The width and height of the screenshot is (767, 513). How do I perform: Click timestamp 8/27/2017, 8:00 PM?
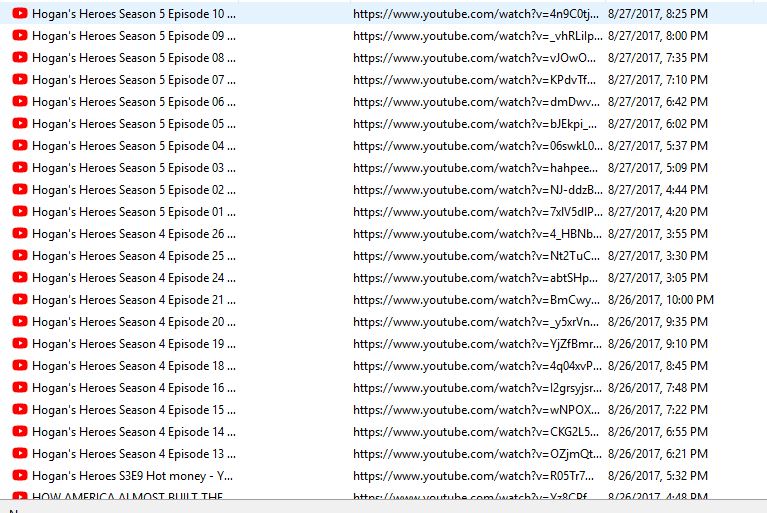point(658,36)
